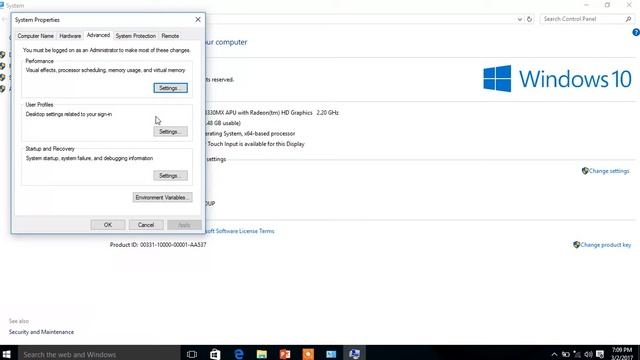
Task: Switch to the Remote tab
Action: coord(170,36)
